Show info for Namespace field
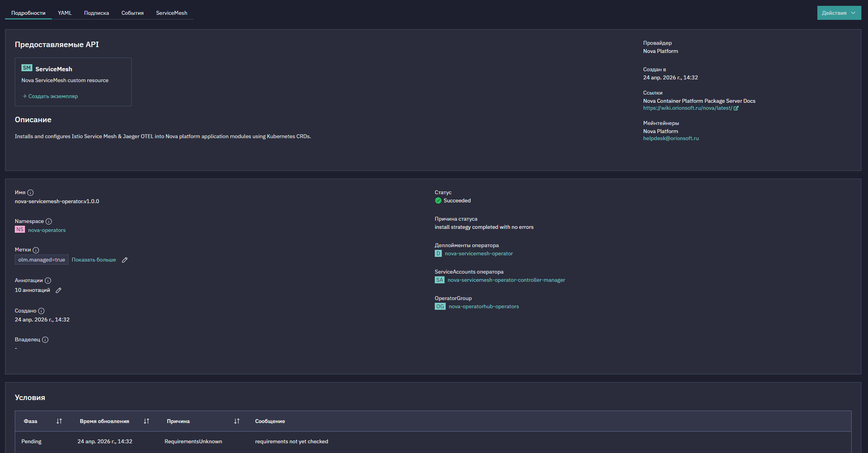This screenshot has width=868, height=453. (x=49, y=221)
